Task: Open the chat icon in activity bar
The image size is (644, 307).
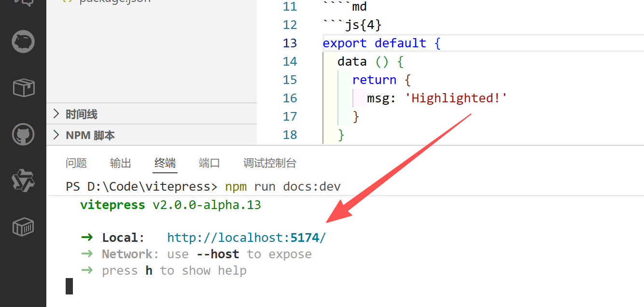Action: [x=23, y=3]
